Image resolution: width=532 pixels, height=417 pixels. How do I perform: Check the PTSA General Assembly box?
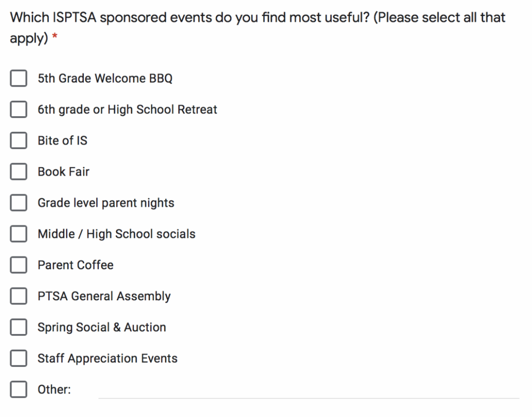point(18,296)
